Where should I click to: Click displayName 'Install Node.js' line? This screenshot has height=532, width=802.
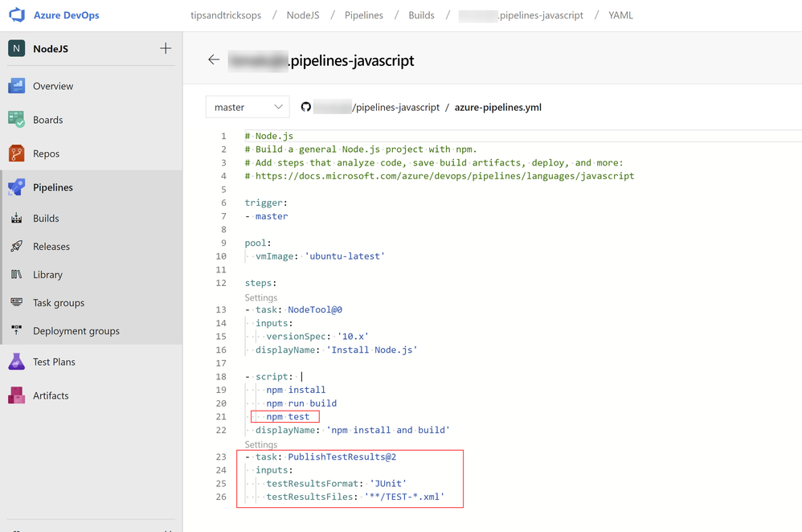click(337, 350)
